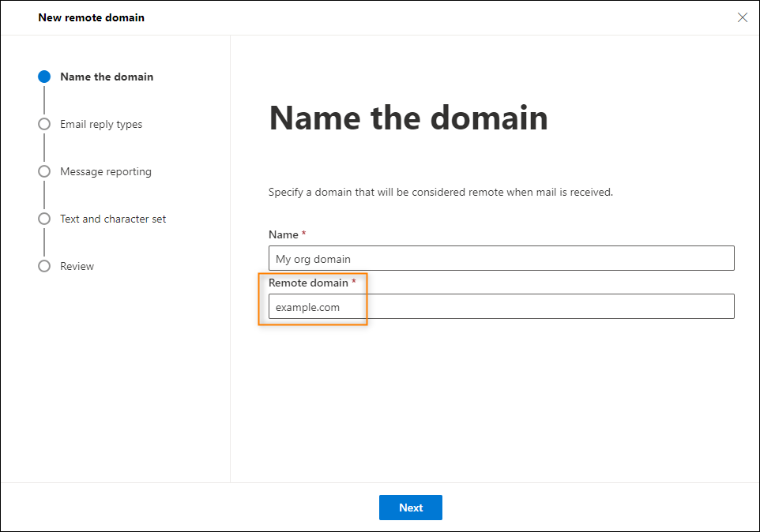
Task: Dismiss the dialog with the X
Action: point(742,17)
